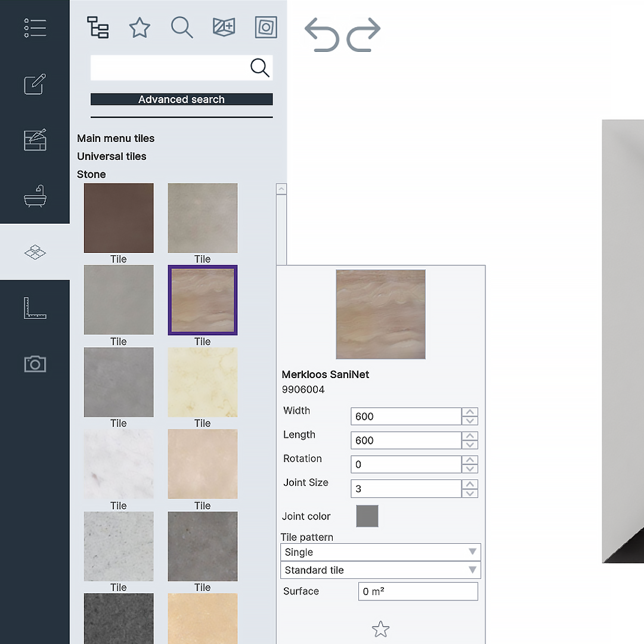Click the magnifier search icon above the panel
The height and width of the screenshot is (644, 644).
(182, 27)
